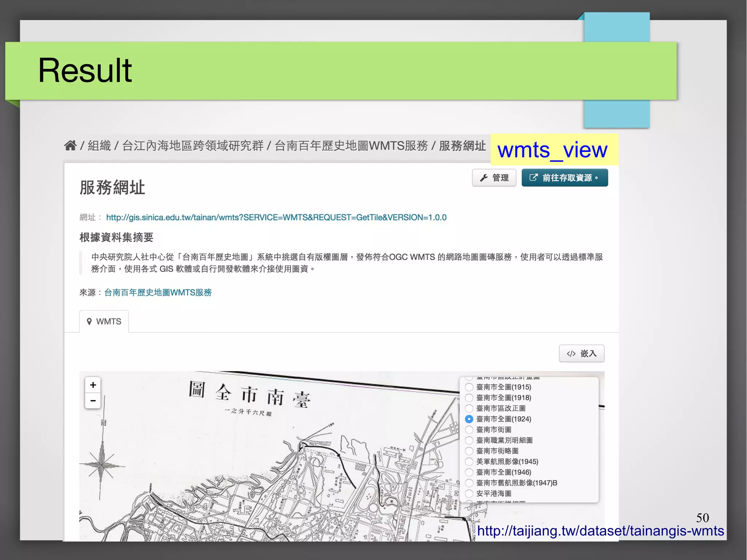This screenshot has height=560, width=747.
Task: Select the WMTS tab
Action: coord(104,321)
